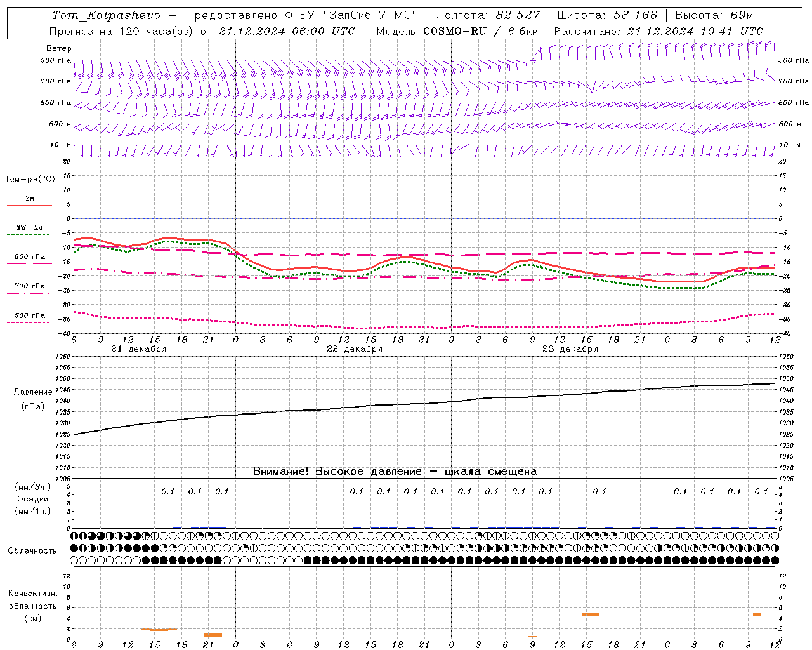Click the model name "COSMO-RU / 6.6км"
The width and height of the screenshot is (812, 650).
point(481,31)
